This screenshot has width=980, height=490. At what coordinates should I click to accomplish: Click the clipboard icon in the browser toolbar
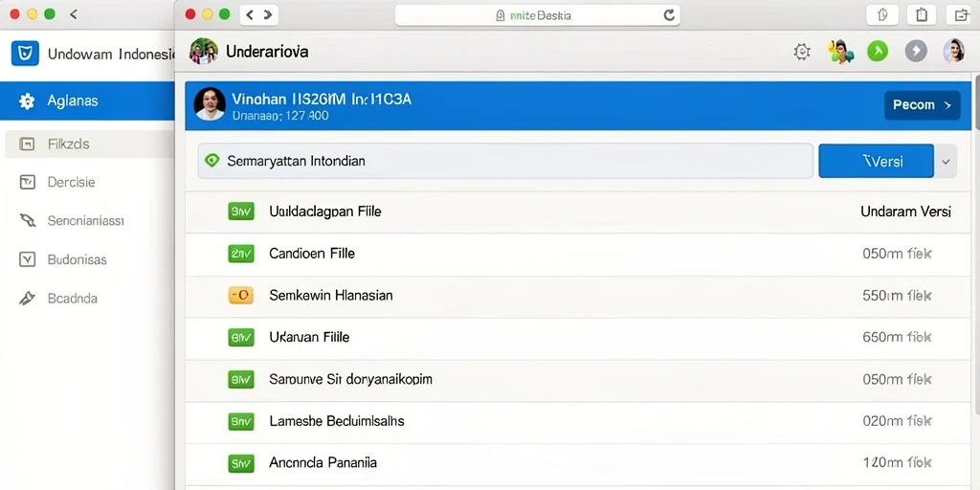(922, 15)
